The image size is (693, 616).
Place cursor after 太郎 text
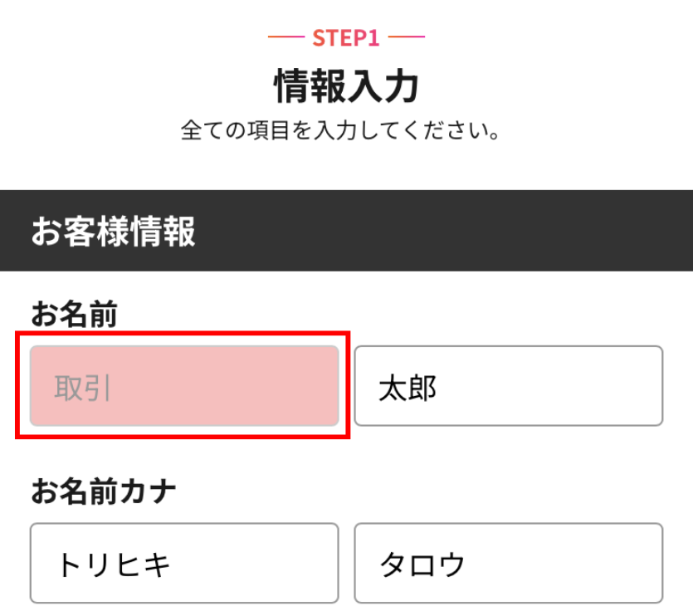[x=439, y=388]
